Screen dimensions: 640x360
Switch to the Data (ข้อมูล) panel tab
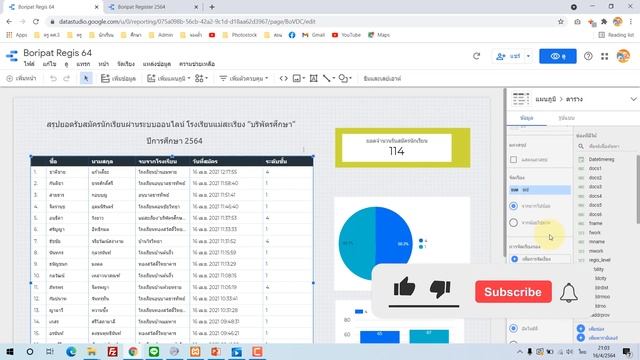point(527,118)
